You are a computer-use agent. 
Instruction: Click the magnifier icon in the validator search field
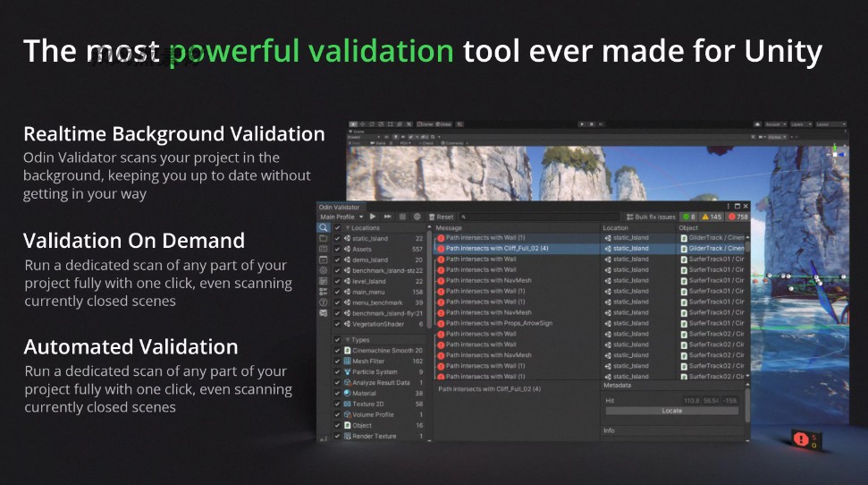point(463,217)
